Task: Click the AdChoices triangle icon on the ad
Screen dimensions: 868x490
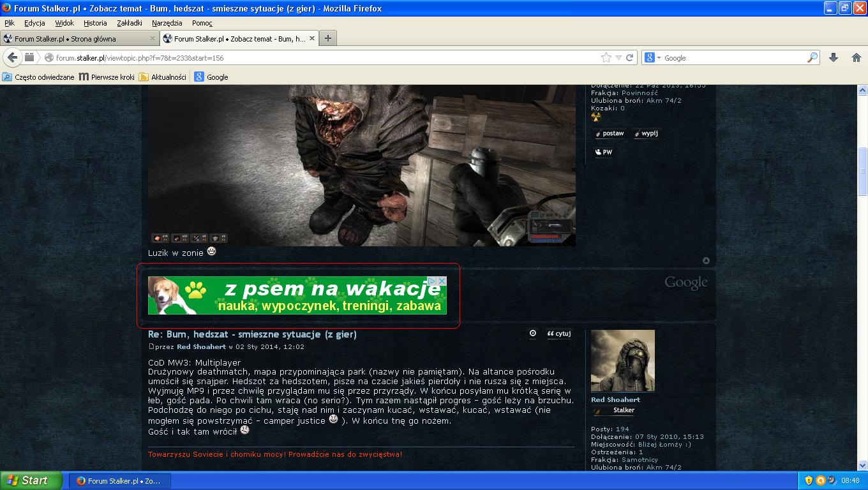Action: [x=431, y=281]
